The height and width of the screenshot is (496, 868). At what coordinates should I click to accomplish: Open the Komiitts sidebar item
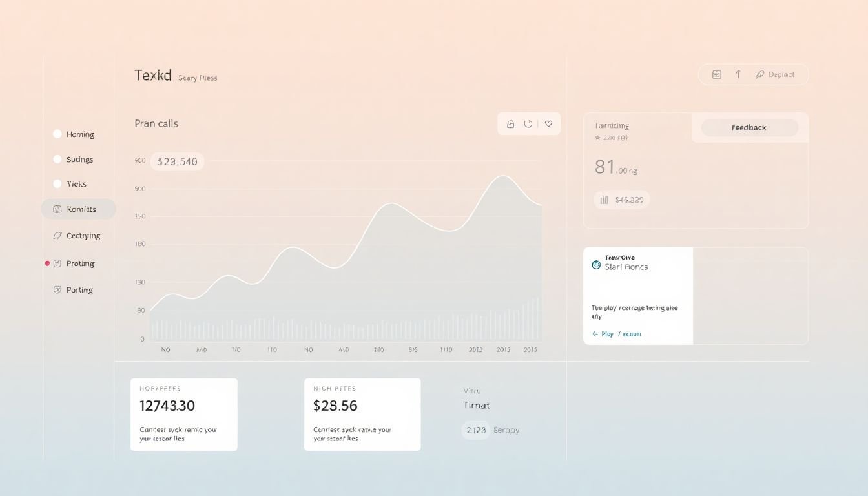point(78,209)
